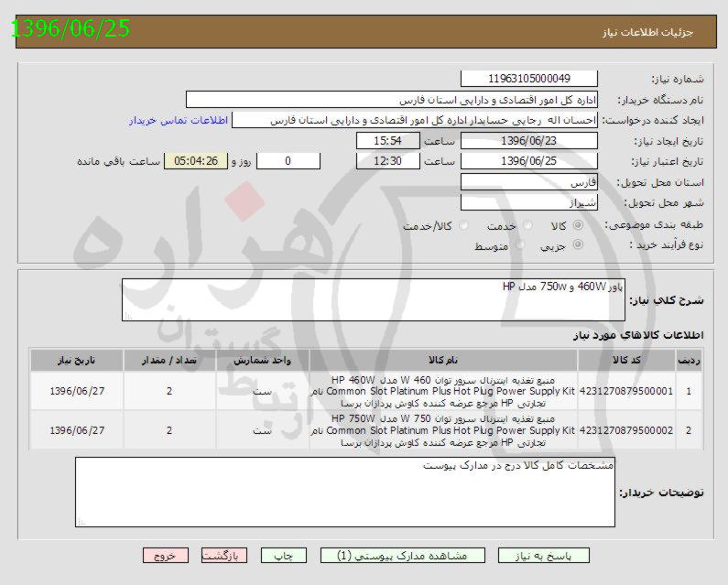Click the delivery province field 'فارس'
The height and width of the screenshot is (585, 728).
528,181
